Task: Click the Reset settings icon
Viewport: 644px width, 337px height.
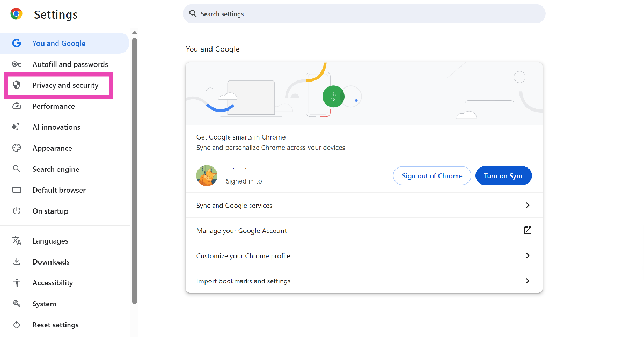Action: tap(17, 325)
